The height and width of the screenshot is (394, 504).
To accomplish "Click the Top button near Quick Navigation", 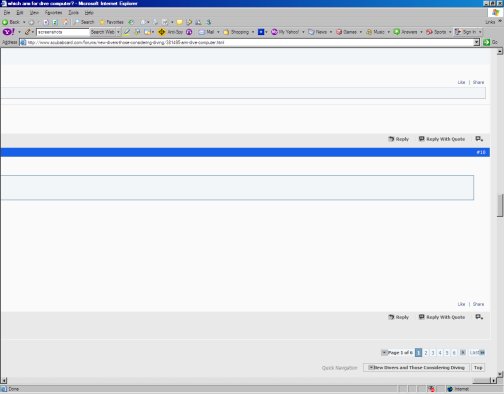I will click(x=478, y=367).
